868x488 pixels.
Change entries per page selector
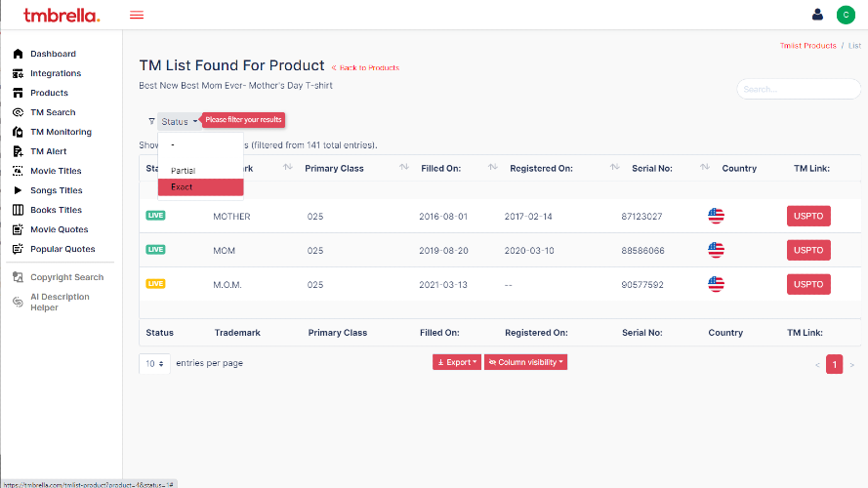pyautogui.click(x=155, y=363)
